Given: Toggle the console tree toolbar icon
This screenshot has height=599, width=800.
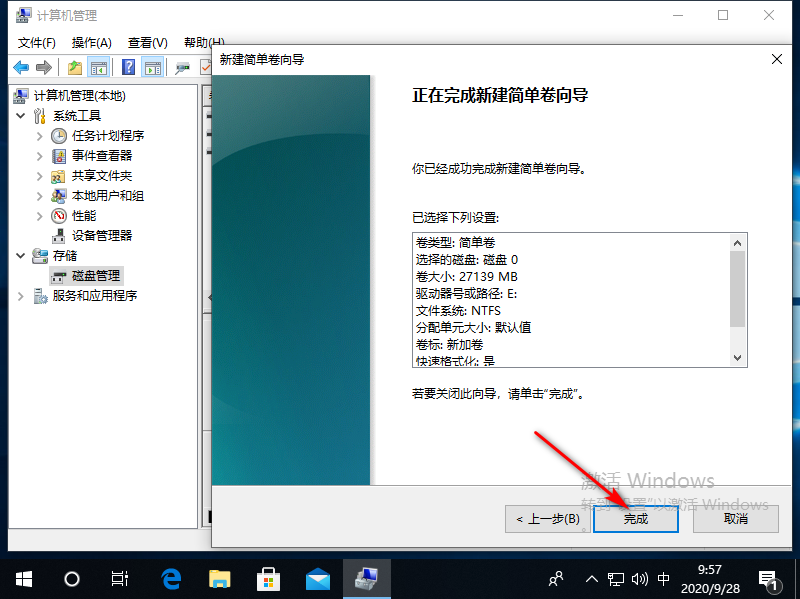Looking at the screenshot, I should point(99,66).
